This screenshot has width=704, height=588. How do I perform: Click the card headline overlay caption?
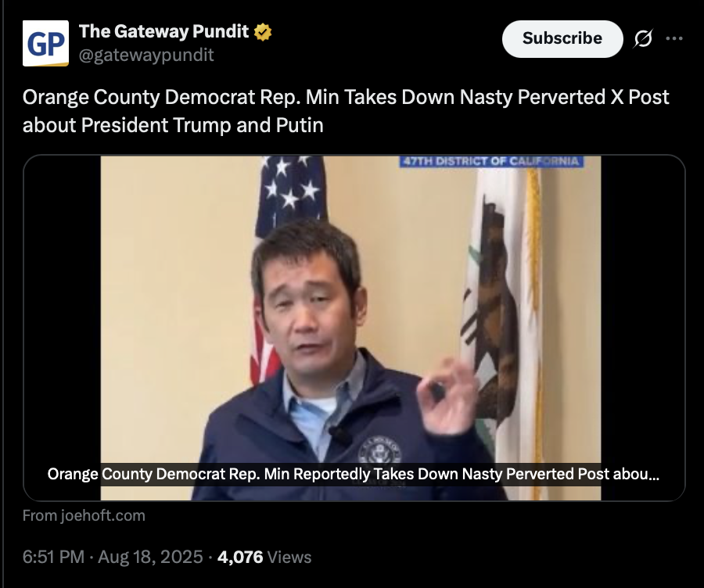354,474
